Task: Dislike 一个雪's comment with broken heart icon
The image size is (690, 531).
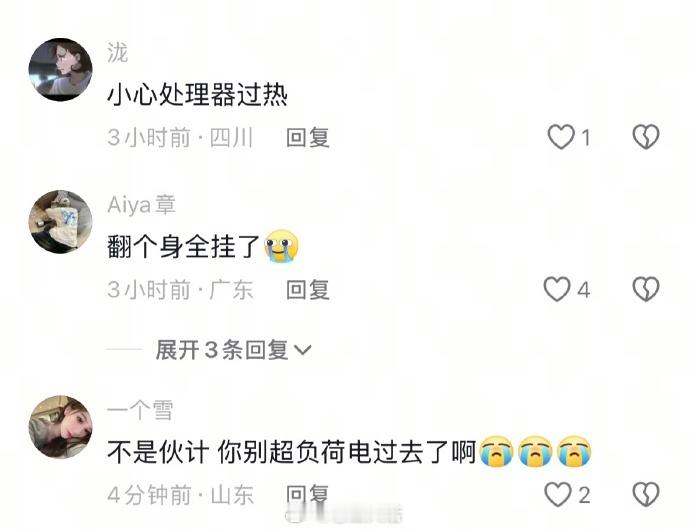Action: [646, 494]
